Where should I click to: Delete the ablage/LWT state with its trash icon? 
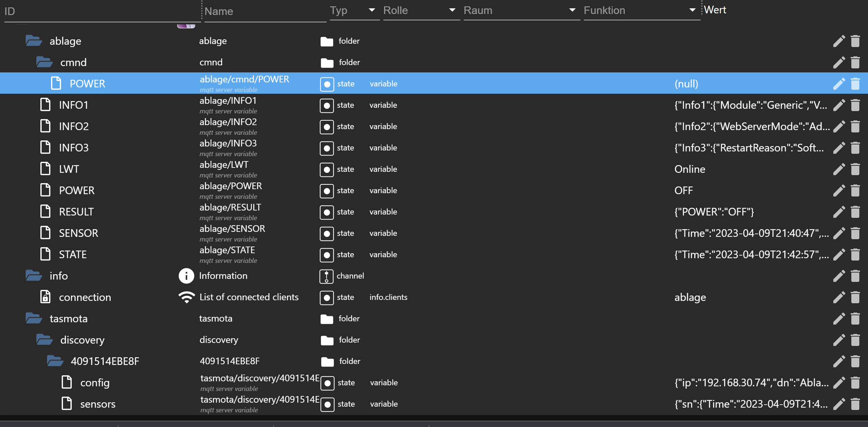click(855, 169)
